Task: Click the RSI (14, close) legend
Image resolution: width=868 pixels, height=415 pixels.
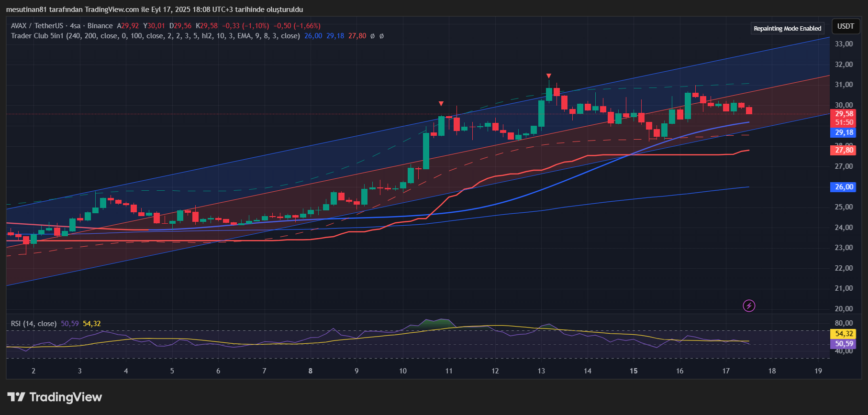Action: (x=33, y=324)
